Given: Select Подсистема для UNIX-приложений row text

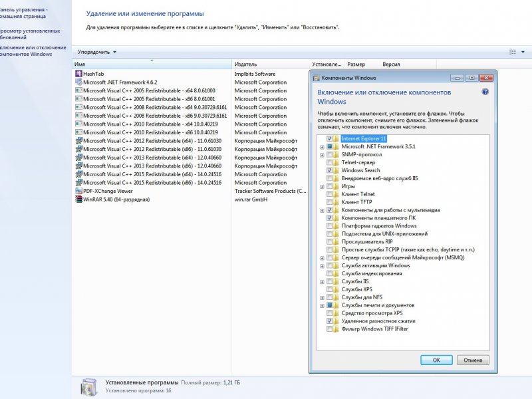Looking at the screenshot, I should tap(384, 234).
